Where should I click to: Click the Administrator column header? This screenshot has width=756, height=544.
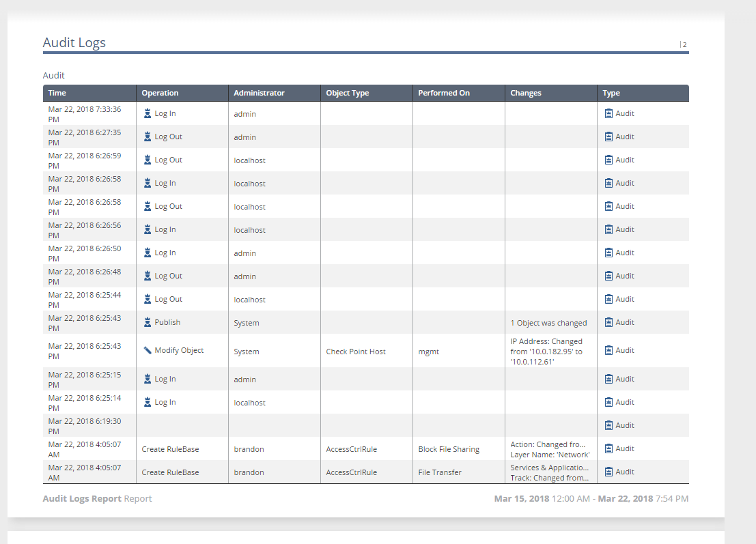click(275, 93)
